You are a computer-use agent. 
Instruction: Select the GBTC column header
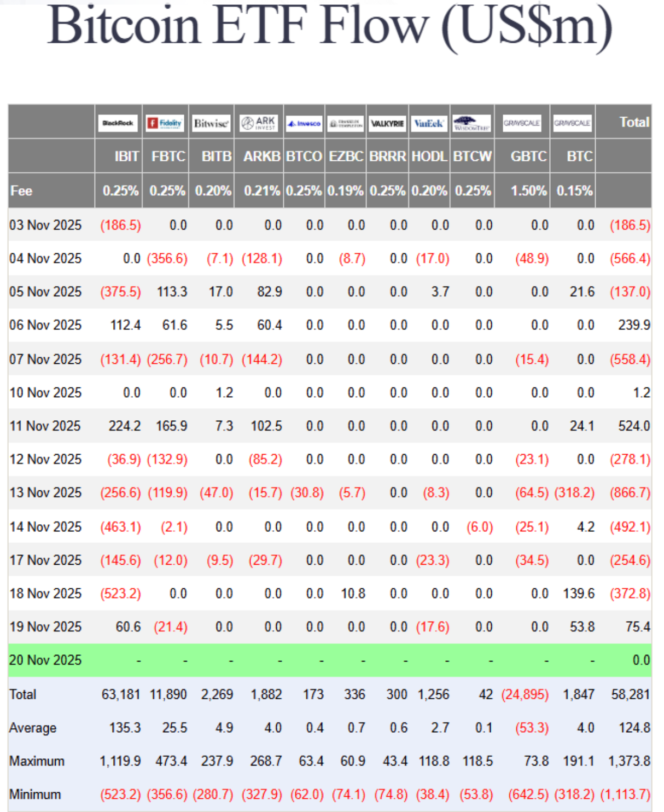click(x=528, y=156)
